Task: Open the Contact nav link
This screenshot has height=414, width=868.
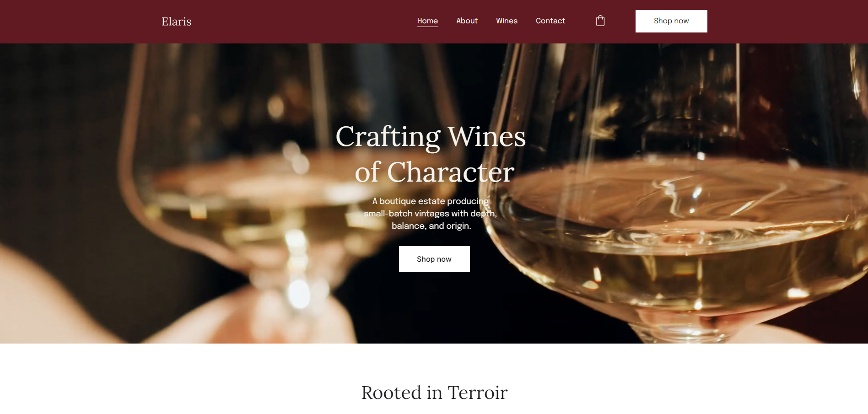Action: 550,21
